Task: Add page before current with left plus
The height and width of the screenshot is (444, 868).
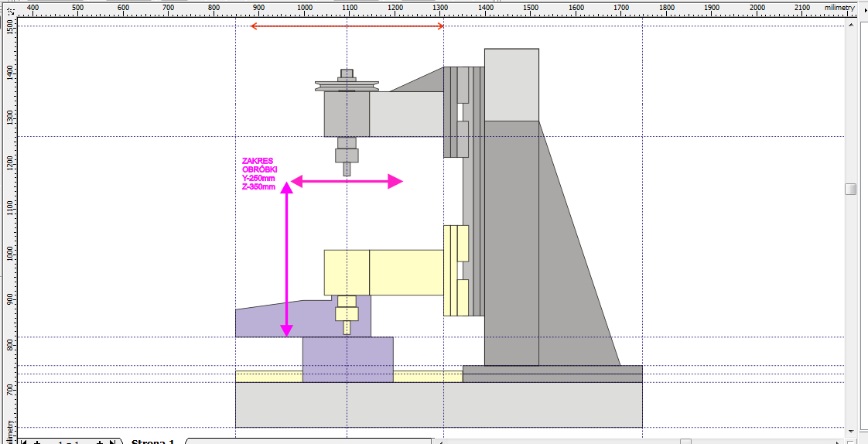Action: click(36, 442)
